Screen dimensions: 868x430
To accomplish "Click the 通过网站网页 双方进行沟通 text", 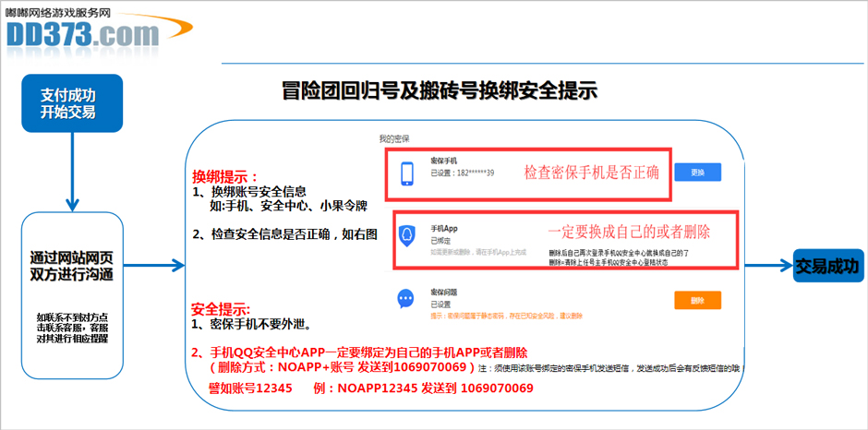I will 72,266.
